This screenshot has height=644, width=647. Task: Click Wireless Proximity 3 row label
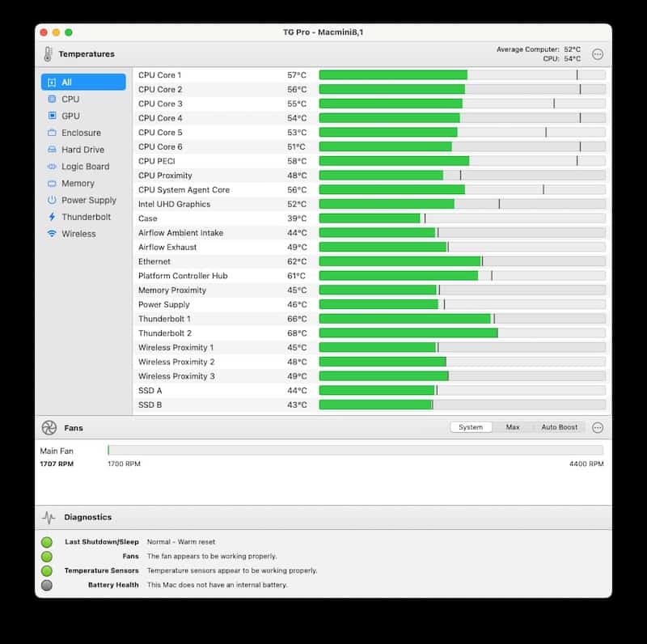tap(176, 376)
